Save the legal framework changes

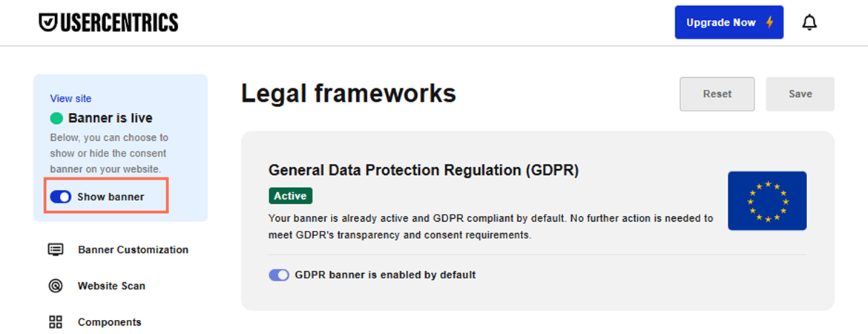pos(800,94)
